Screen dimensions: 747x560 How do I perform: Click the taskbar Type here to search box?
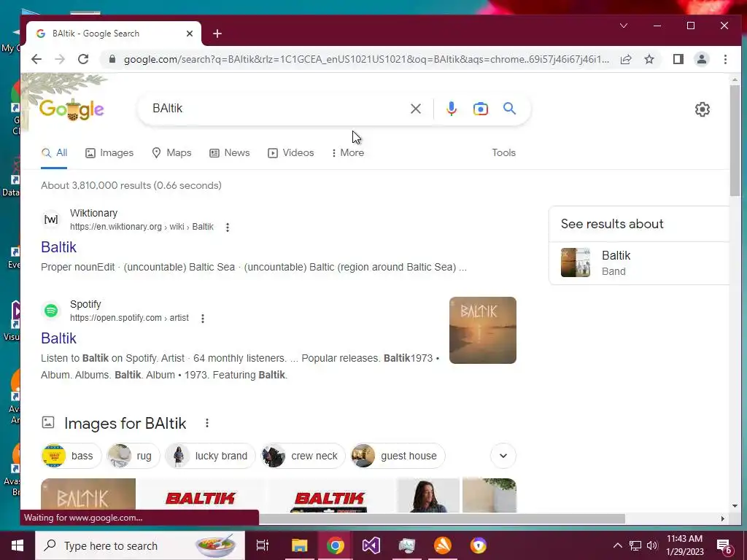click(x=140, y=545)
